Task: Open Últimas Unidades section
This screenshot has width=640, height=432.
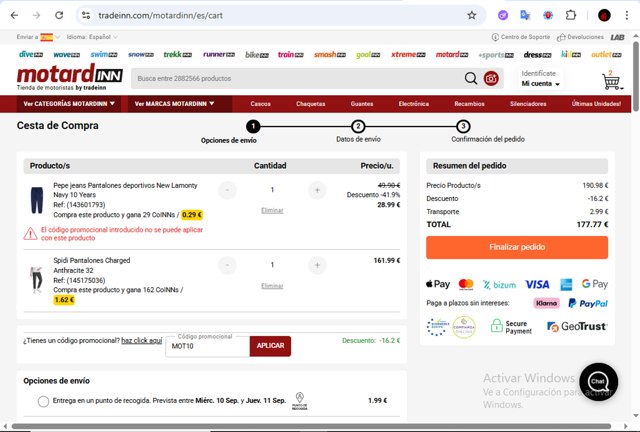Action: pos(596,104)
